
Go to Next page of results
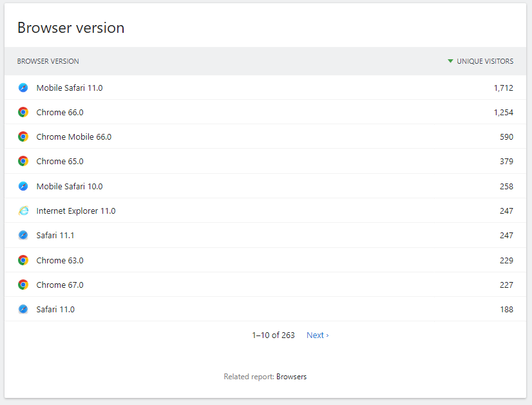click(x=318, y=335)
